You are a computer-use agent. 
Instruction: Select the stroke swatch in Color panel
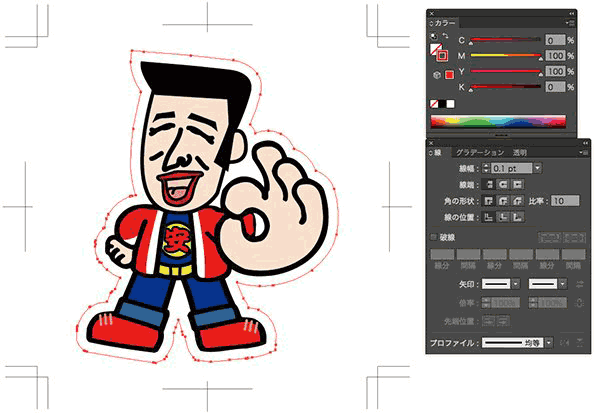click(x=441, y=53)
